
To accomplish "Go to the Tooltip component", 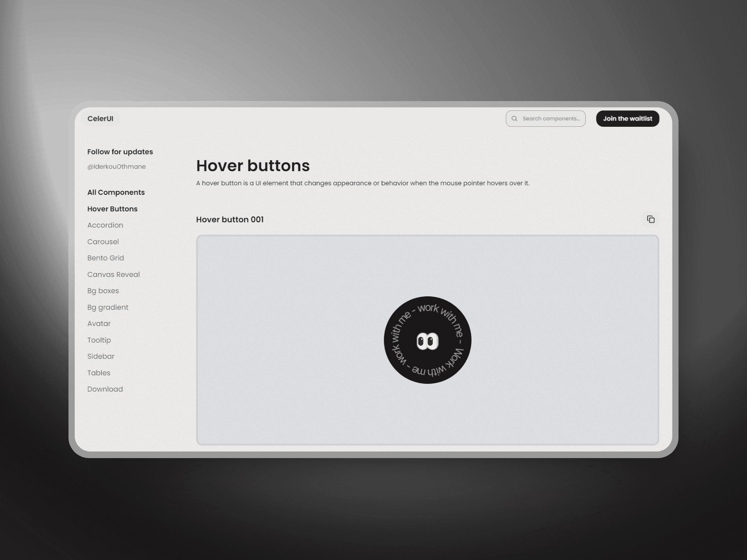I will 99,340.
